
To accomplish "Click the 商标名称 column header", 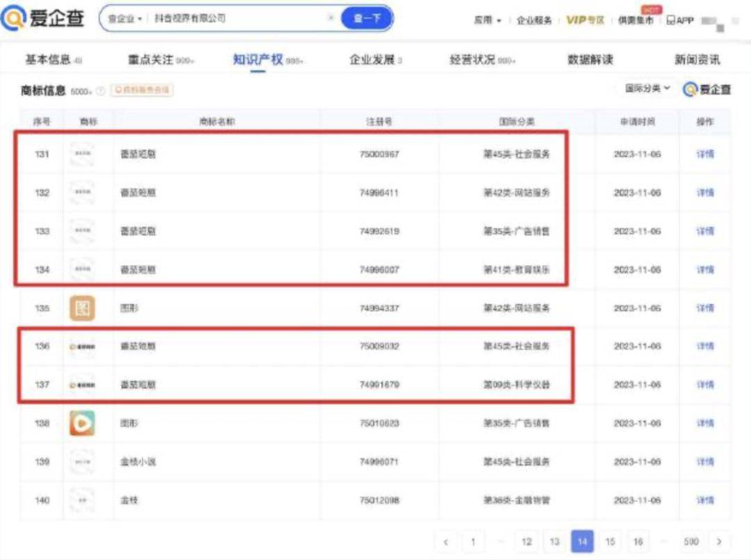I will pos(217,122).
